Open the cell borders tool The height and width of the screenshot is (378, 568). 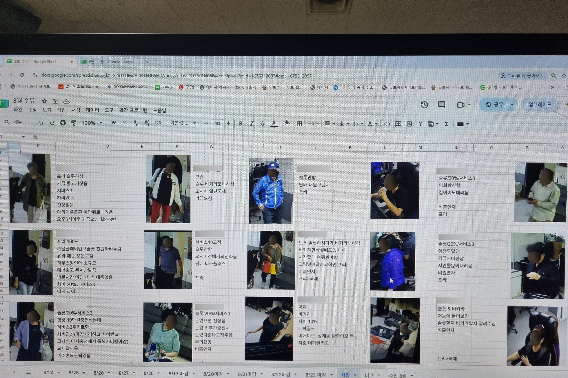tap(300, 124)
